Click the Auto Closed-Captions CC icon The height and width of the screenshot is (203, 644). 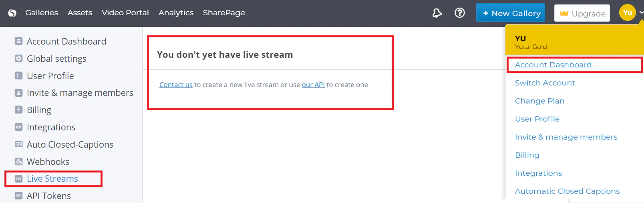(x=18, y=144)
